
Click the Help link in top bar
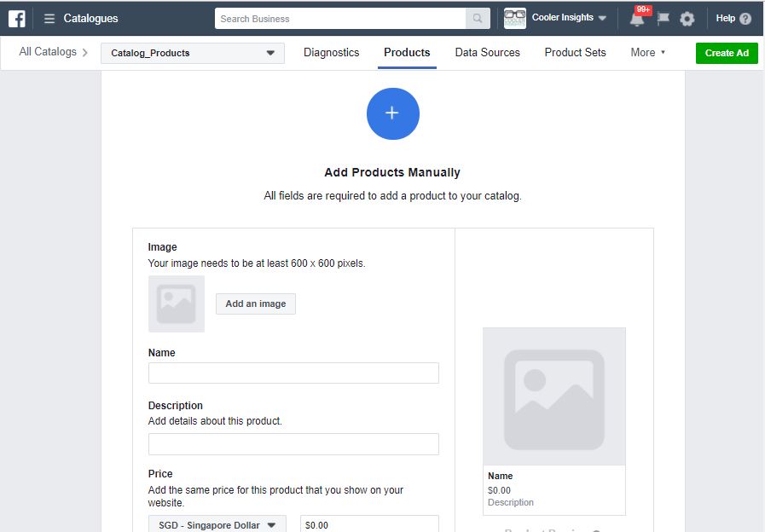pyautogui.click(x=725, y=18)
